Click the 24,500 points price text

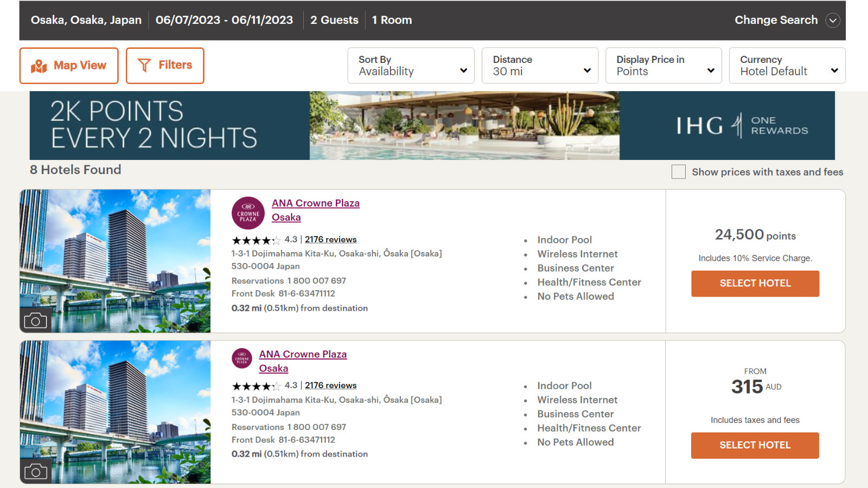click(755, 235)
